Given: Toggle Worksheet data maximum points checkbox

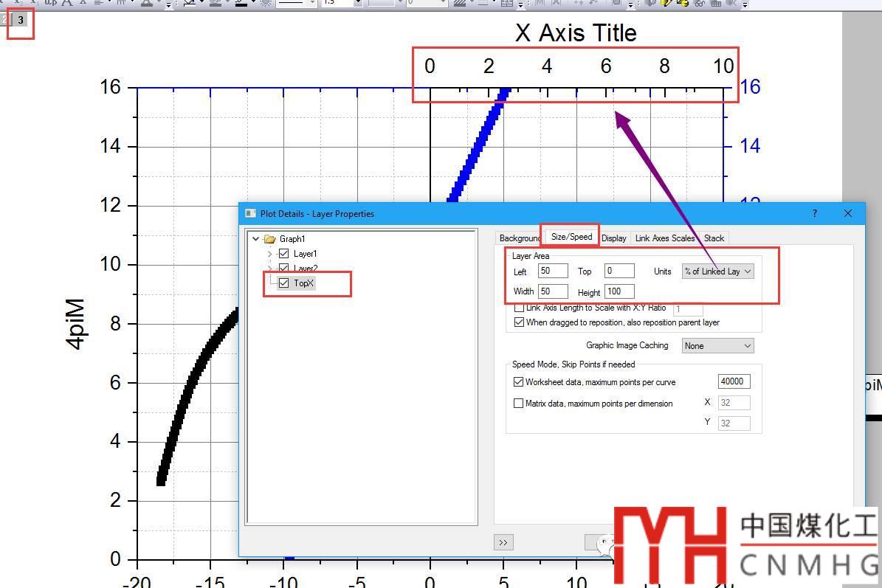Looking at the screenshot, I should click(x=519, y=381).
